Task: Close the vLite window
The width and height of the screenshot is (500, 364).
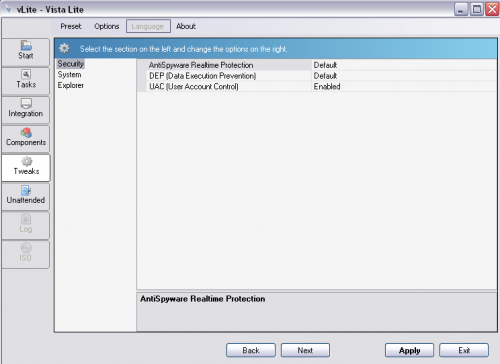Action: click(492, 9)
